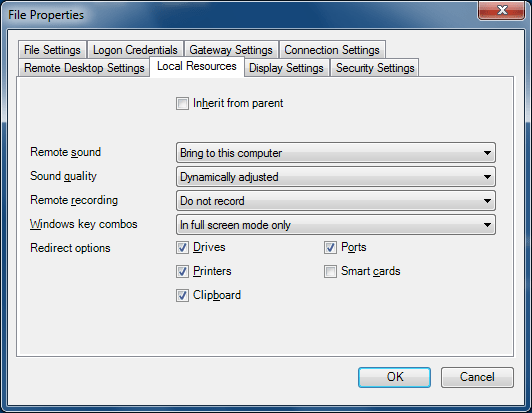Open the Security Settings tab
The image size is (532, 413).
[x=375, y=68]
